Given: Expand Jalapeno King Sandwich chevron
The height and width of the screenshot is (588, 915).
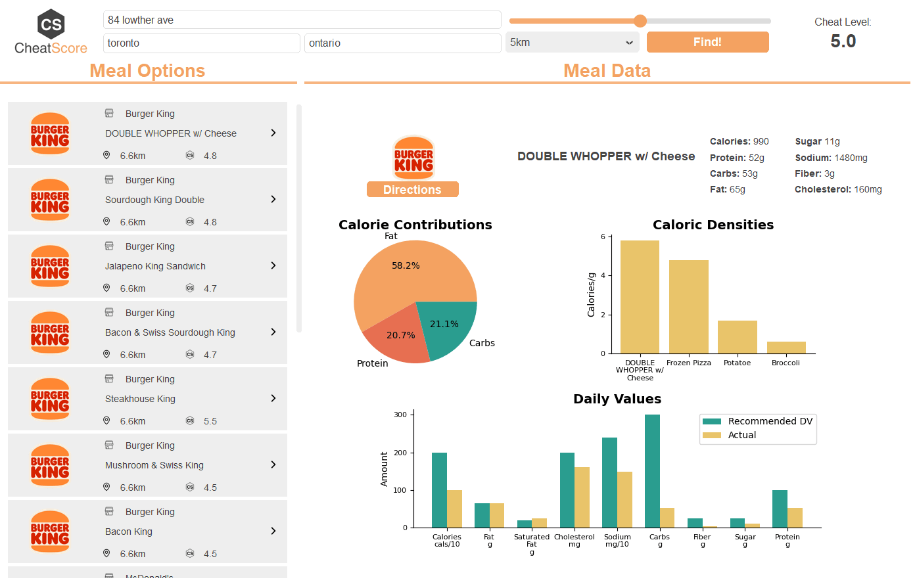Looking at the screenshot, I should [273, 265].
